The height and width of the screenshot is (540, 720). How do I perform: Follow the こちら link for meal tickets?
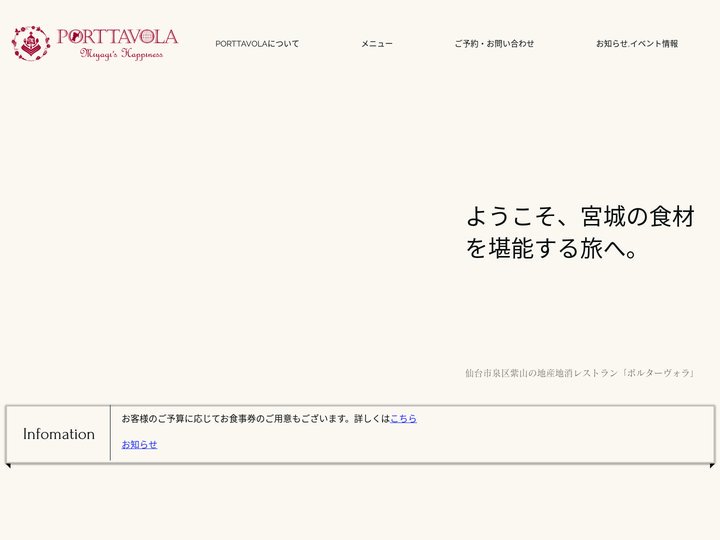click(x=404, y=418)
